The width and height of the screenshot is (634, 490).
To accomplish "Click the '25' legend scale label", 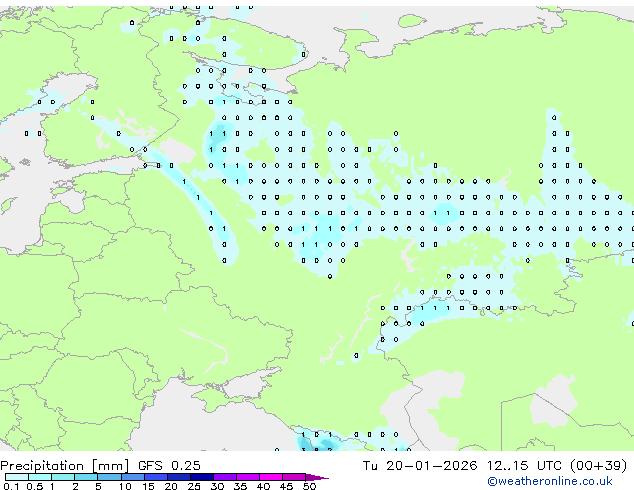I will pos(194,486).
